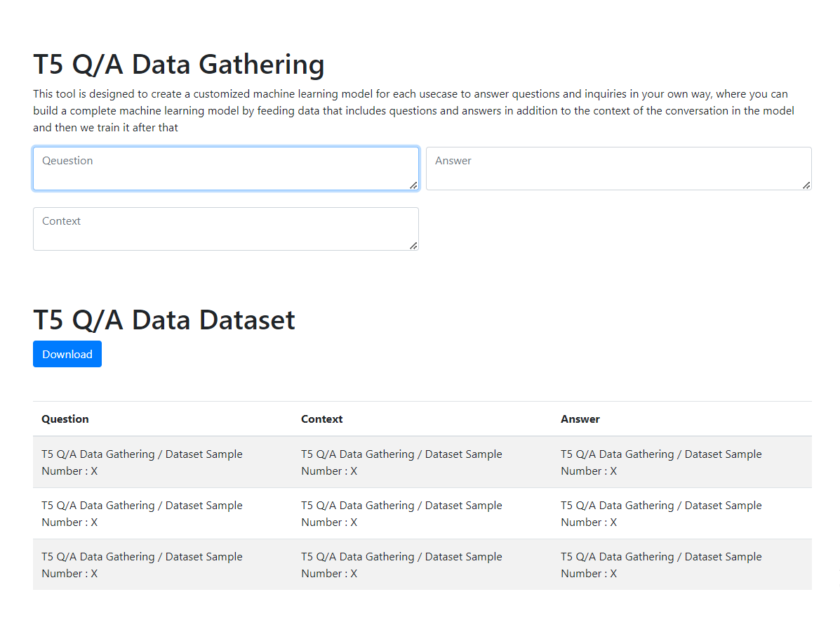Click the Question field's resize handle

click(x=413, y=185)
